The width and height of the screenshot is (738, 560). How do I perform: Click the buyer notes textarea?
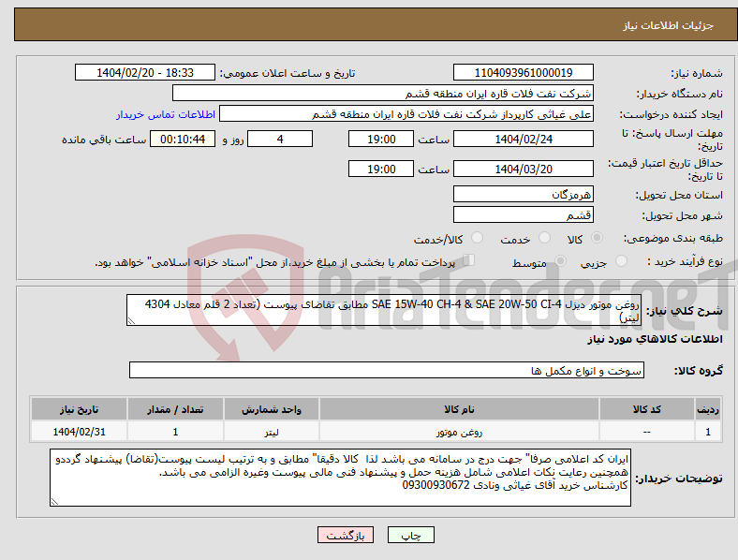tap(340, 478)
